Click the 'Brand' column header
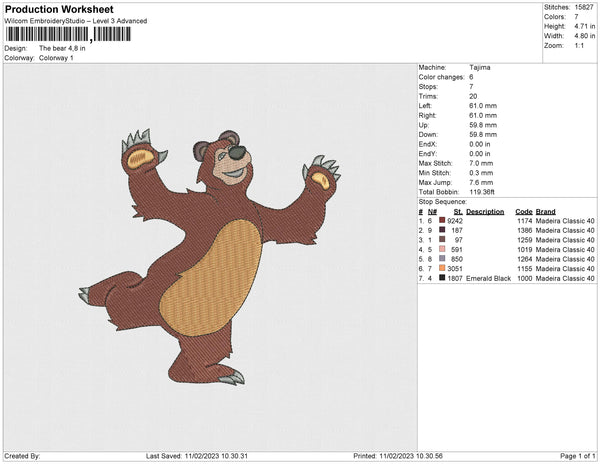The width and height of the screenshot is (600, 464). (x=545, y=212)
